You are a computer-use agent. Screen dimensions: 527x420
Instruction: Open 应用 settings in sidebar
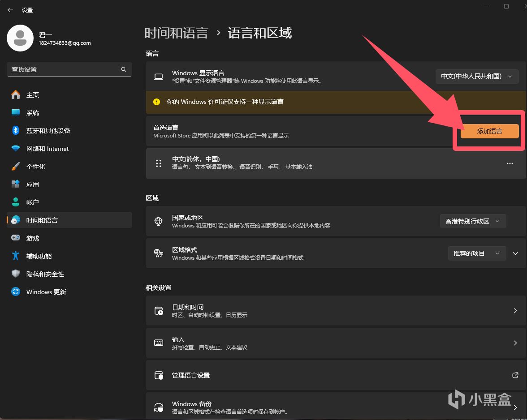click(69, 184)
